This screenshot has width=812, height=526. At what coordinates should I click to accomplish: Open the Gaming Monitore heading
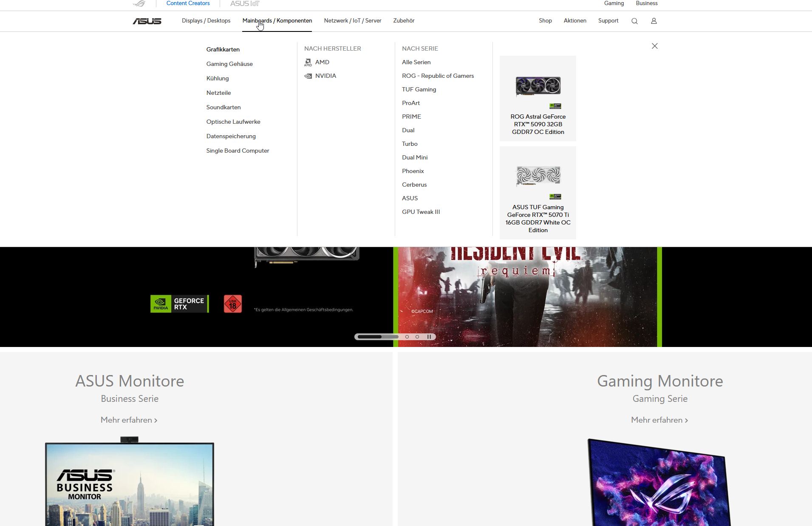point(660,381)
